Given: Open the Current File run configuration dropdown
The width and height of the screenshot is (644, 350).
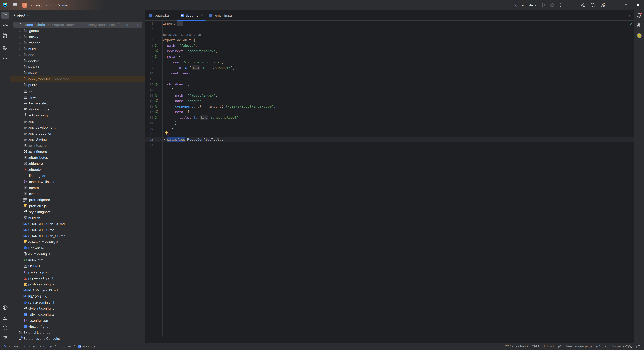Looking at the screenshot, I should (x=526, y=5).
